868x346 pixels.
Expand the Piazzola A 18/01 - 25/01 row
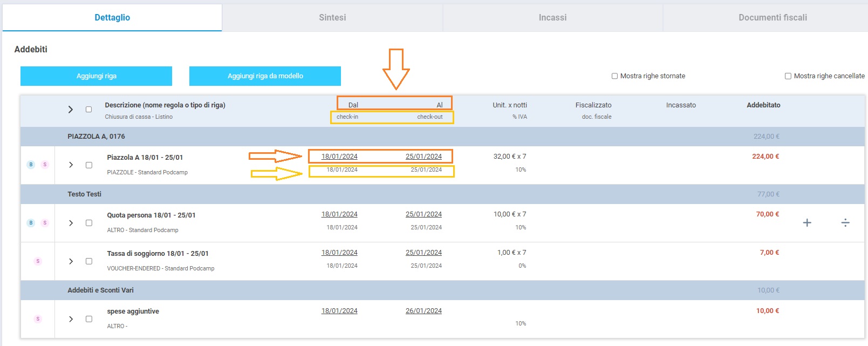71,165
